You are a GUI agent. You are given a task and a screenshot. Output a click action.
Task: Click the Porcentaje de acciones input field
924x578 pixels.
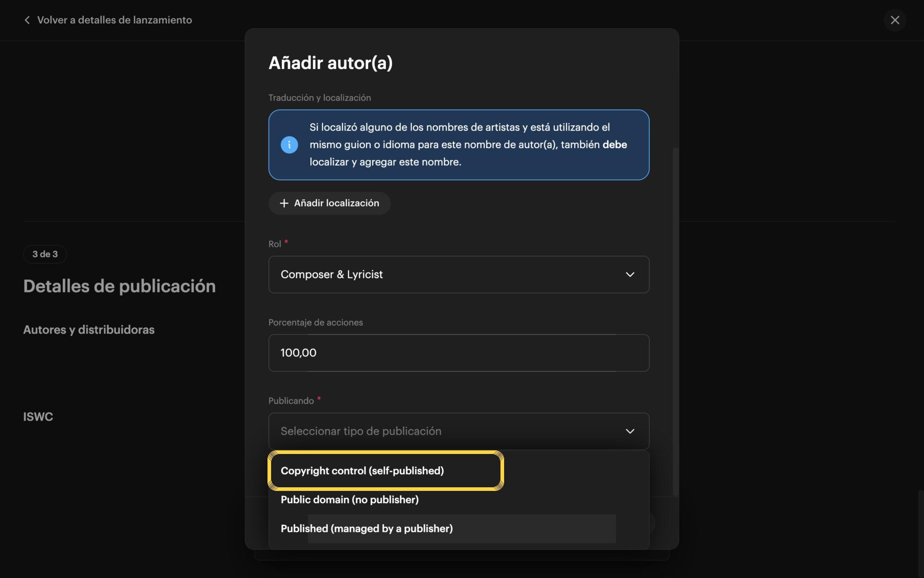(x=459, y=353)
